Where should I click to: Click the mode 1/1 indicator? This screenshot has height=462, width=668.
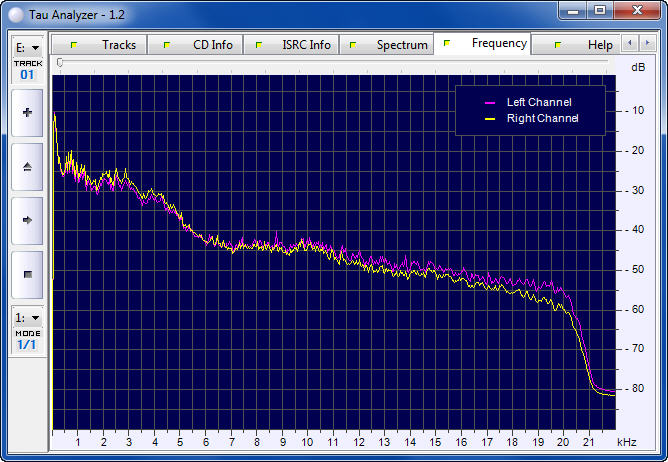[x=27, y=345]
